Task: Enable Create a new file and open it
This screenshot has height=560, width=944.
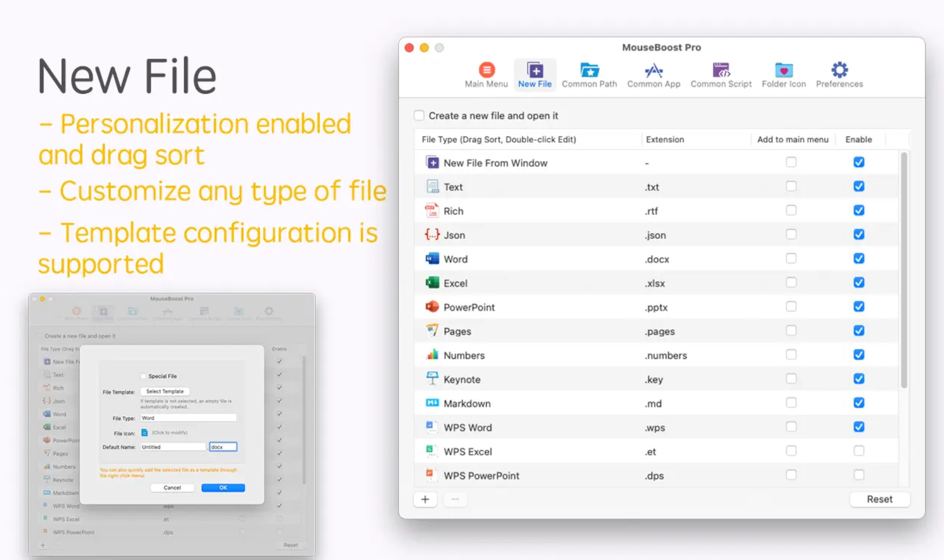Action: click(419, 115)
